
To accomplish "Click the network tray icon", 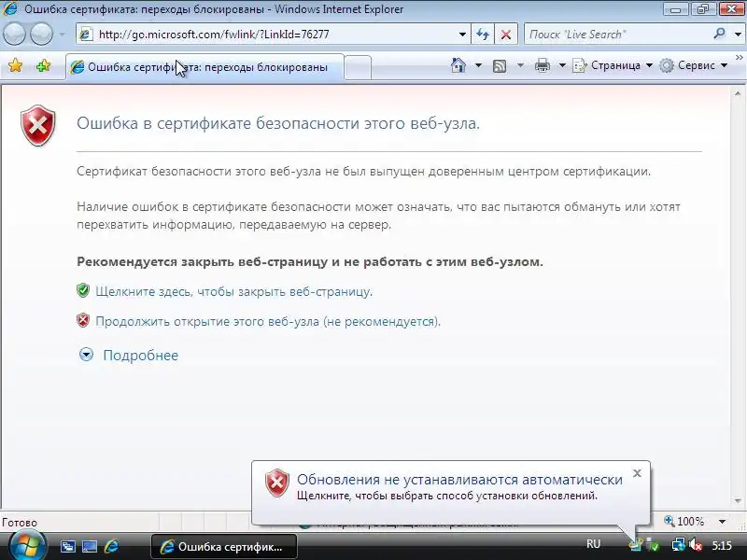I will tap(678, 545).
